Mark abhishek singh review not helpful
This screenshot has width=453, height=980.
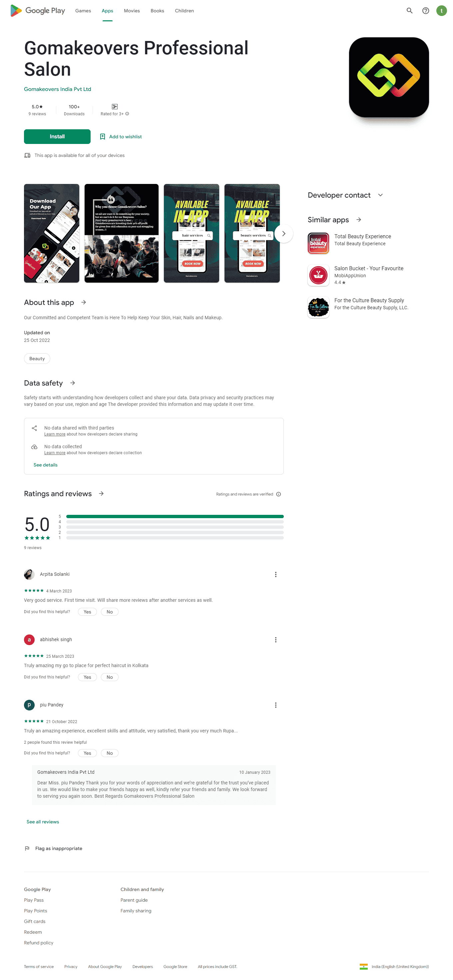(x=110, y=677)
